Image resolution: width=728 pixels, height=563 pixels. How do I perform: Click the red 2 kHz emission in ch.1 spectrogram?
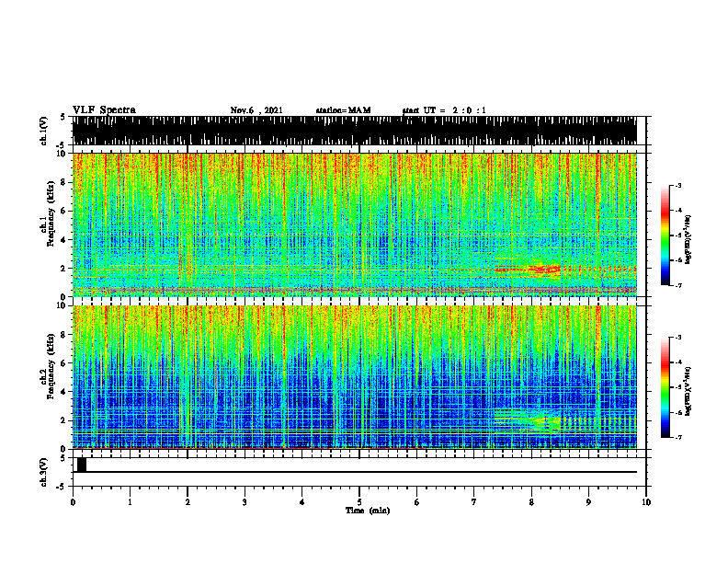(529, 269)
